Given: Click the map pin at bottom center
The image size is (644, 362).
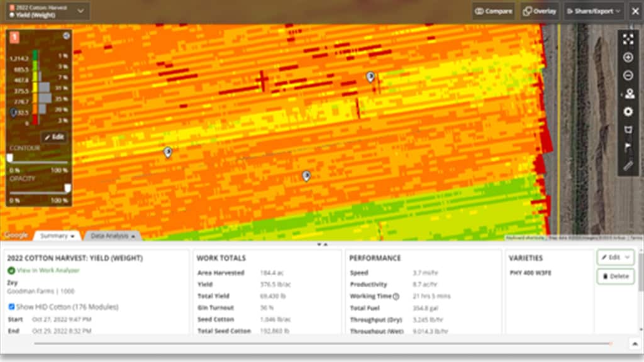Looking at the screenshot, I should coord(306,176).
